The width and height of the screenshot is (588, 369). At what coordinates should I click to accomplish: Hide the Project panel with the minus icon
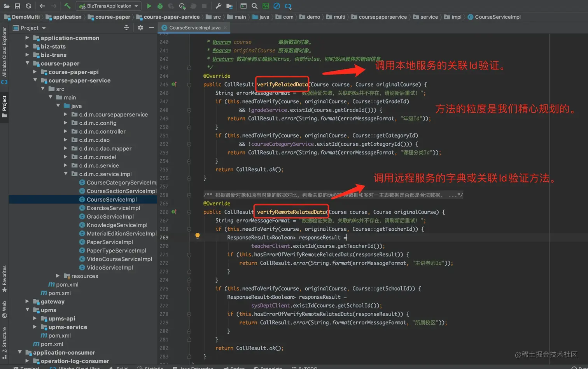pyautogui.click(x=152, y=28)
